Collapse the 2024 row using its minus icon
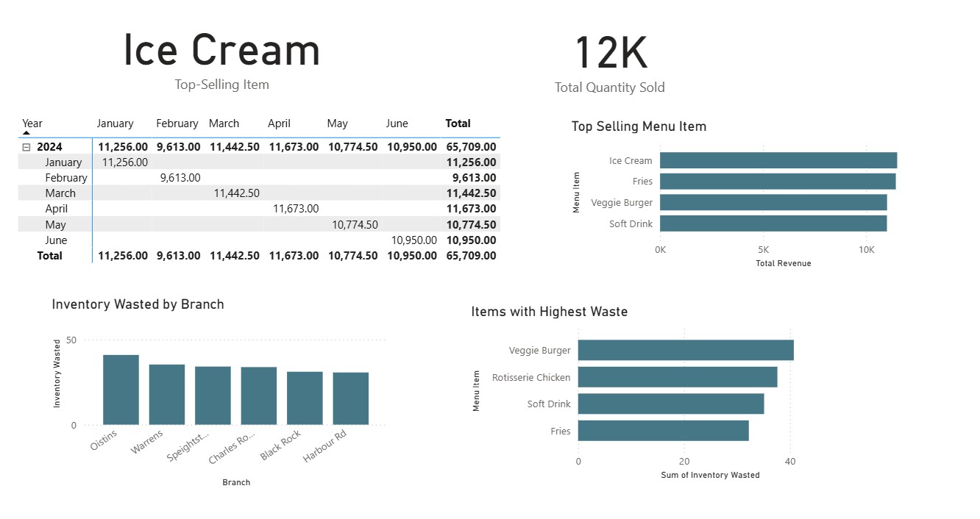The width and height of the screenshot is (980, 519). point(27,146)
